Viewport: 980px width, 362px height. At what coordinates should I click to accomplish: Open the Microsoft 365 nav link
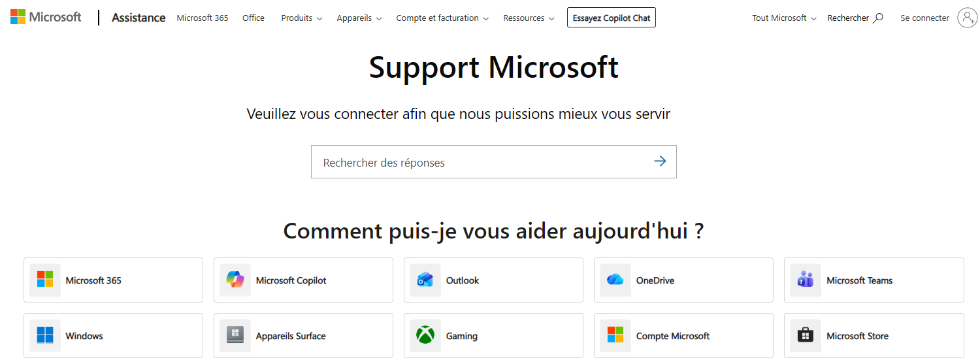tap(203, 18)
